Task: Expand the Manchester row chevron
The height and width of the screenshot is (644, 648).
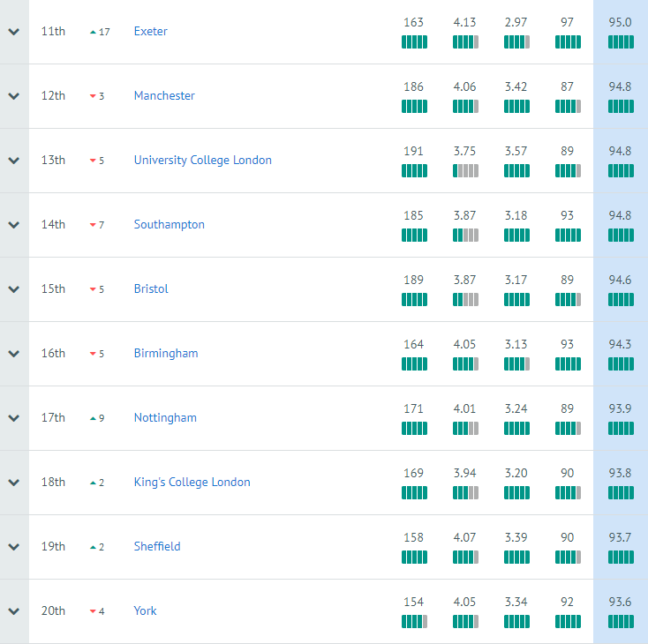Action: pyautogui.click(x=14, y=96)
